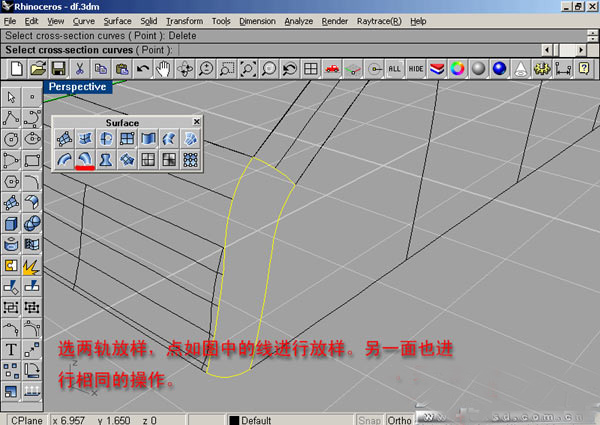
Task: Click the Cut scissors icon
Action: point(79,68)
